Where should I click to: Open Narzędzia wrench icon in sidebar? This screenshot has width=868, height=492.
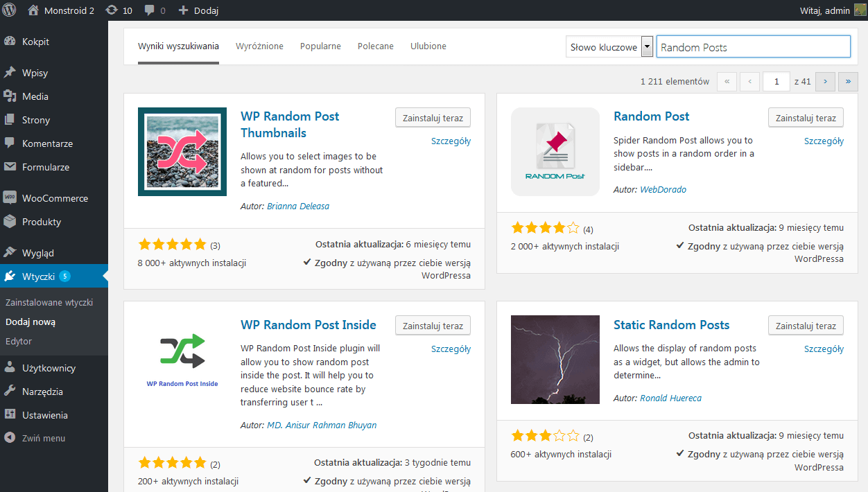pos(10,392)
